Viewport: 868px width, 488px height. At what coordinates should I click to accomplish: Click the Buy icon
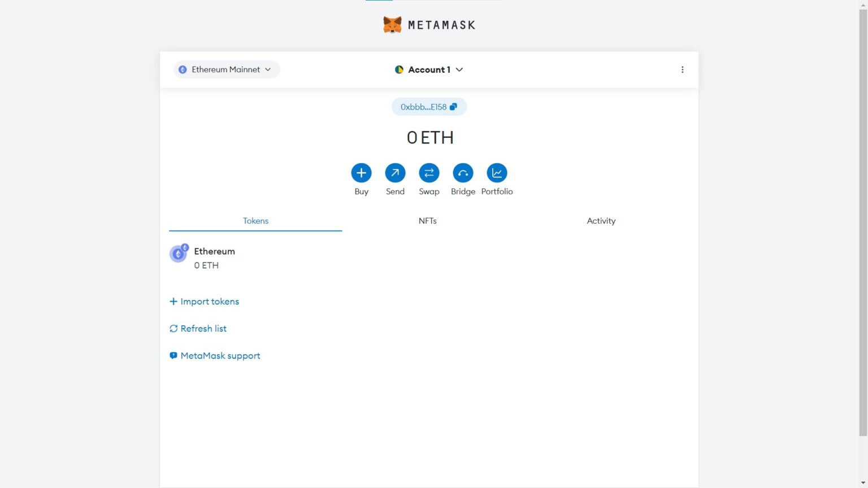point(361,173)
